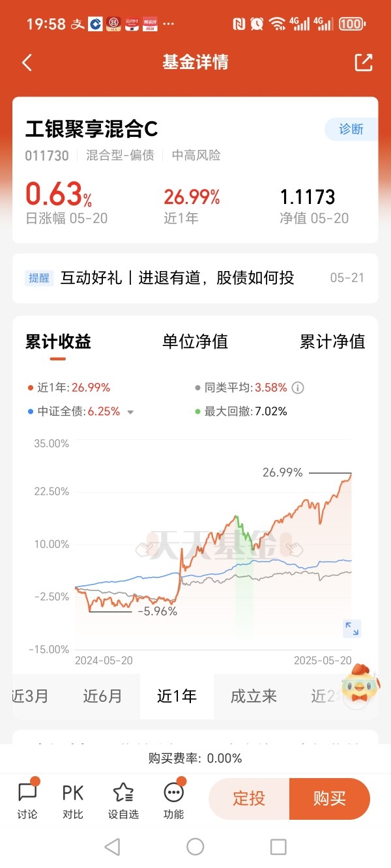Screen dimensions: 391x868
Task: Expand the 中证全债 benchmark dropdown arrow
Action: 130,412
